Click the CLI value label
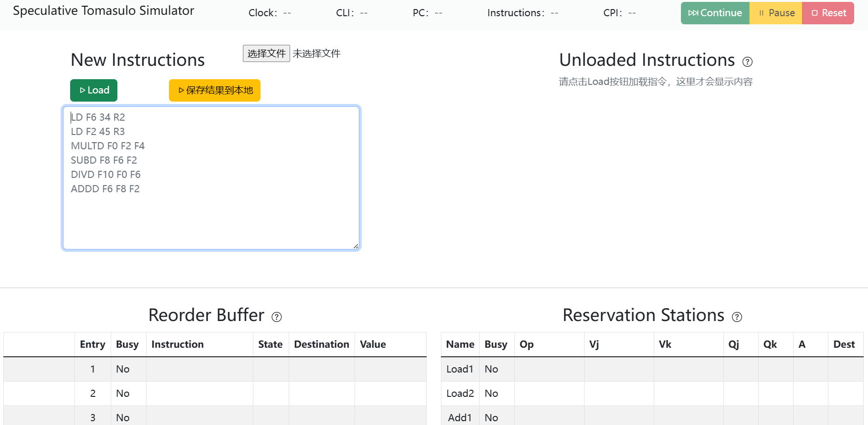The height and width of the screenshot is (425, 868). pos(352,13)
